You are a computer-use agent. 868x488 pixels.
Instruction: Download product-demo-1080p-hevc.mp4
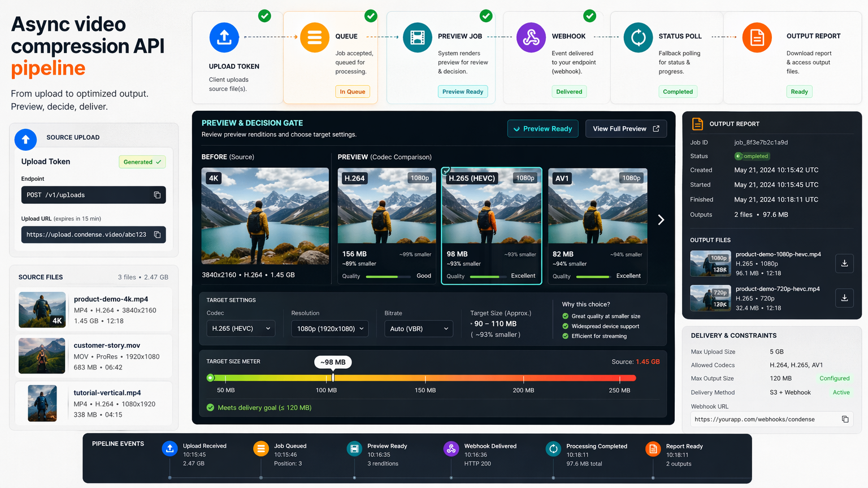(844, 263)
